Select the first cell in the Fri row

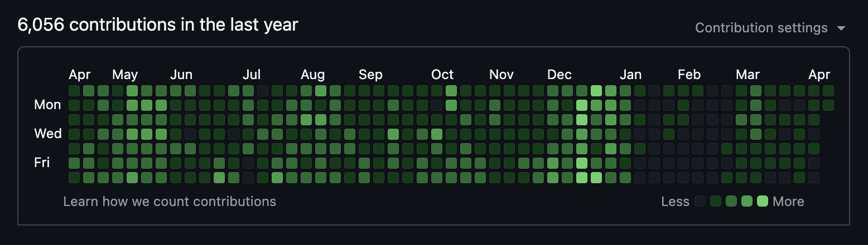(x=74, y=163)
